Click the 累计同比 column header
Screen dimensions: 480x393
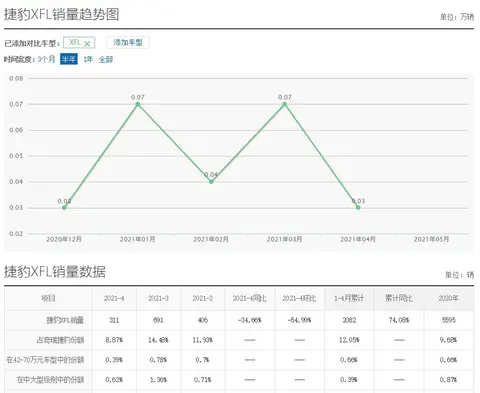pyautogui.click(x=399, y=298)
